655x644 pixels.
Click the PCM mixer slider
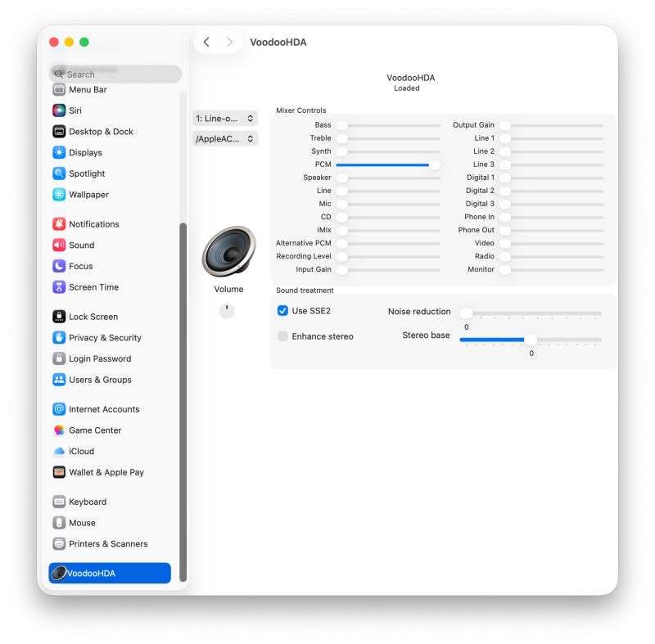click(388, 164)
